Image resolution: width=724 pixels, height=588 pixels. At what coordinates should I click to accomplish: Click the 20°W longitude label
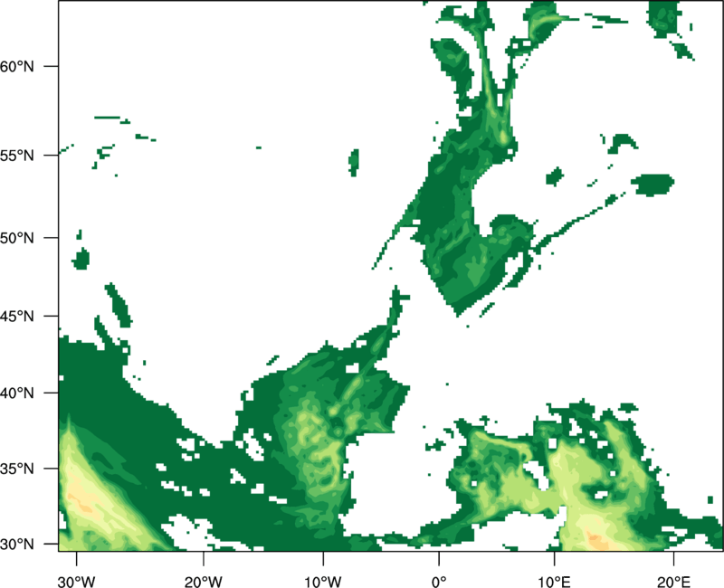click(204, 582)
